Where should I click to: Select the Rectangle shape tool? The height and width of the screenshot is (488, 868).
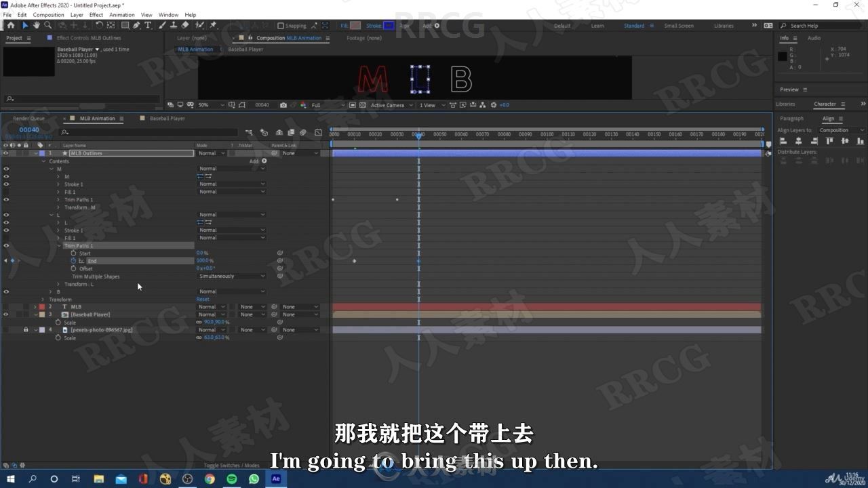pos(125,25)
